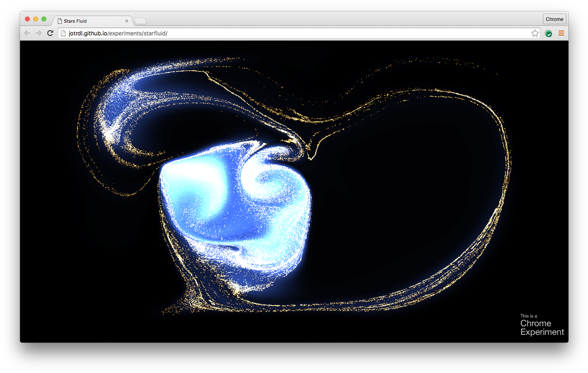Focus the address bar URL field

tap(299, 33)
